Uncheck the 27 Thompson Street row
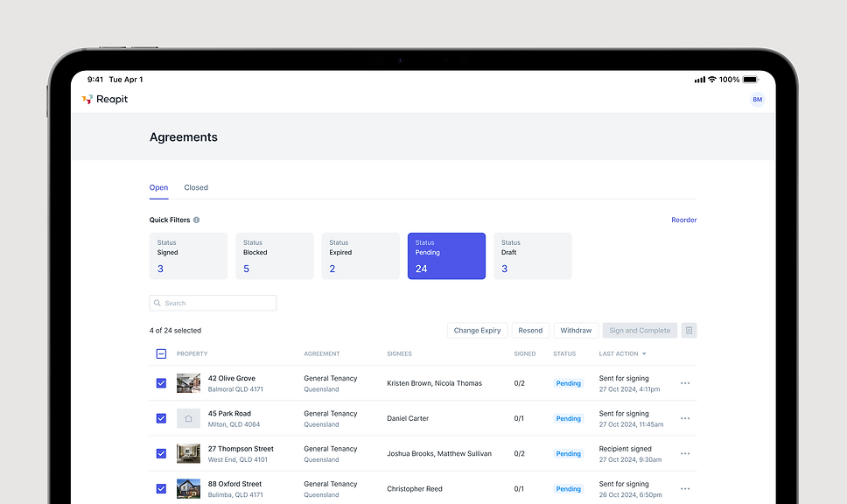 (161, 453)
